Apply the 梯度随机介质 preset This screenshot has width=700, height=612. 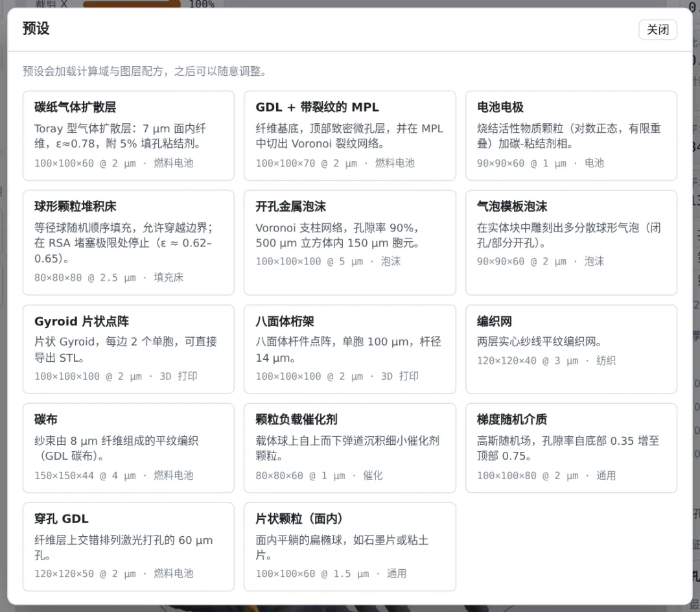(x=571, y=448)
